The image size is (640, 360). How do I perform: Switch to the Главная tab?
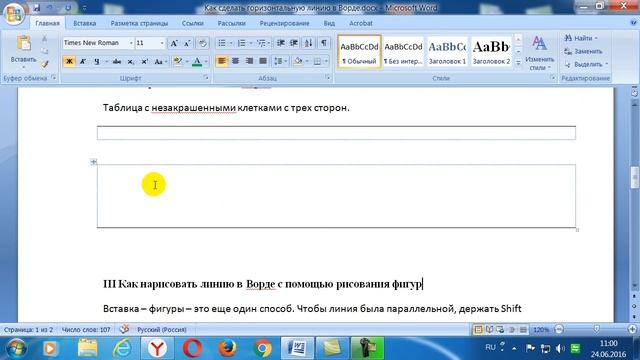pos(47,23)
